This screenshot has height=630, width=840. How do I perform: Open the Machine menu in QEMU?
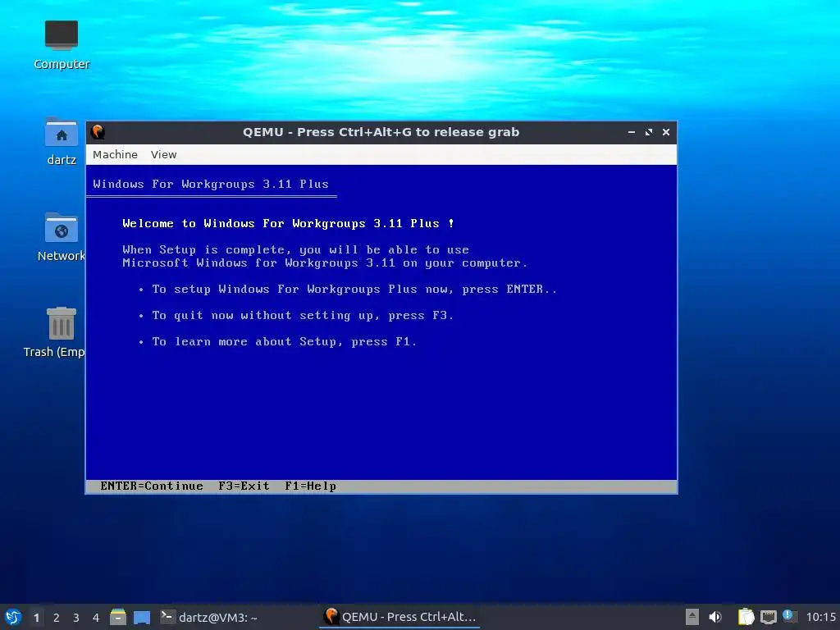(115, 154)
